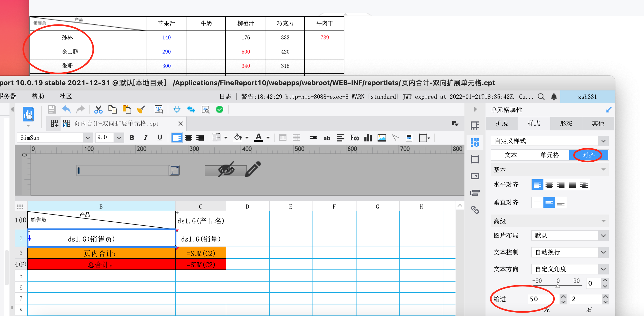
Task: Click the 单元格 button in style section
Action: [549, 155]
